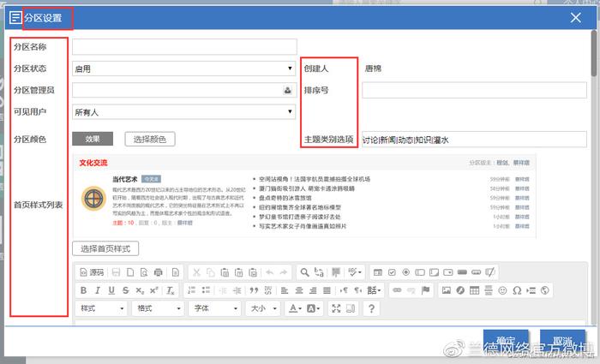Toggle Superscript formatting
600x364 pixels.
click(153, 290)
